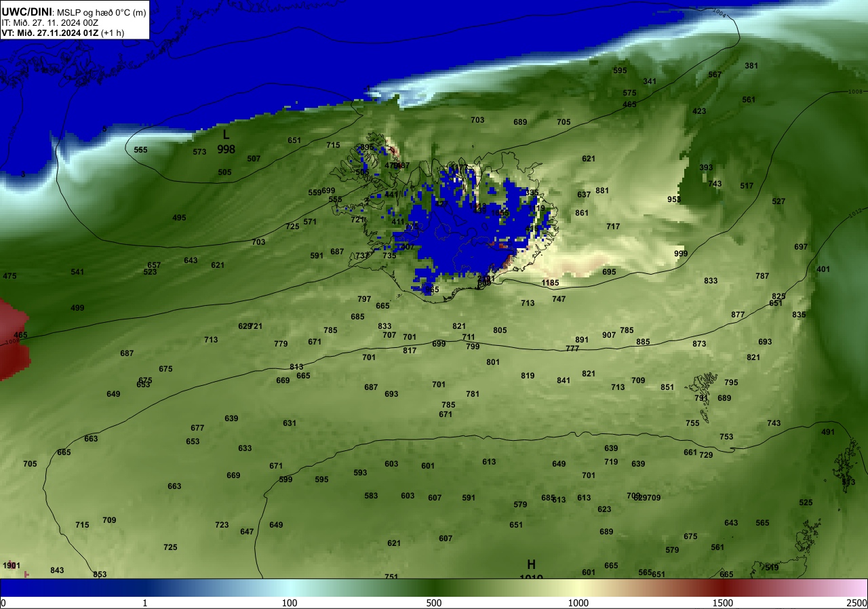This screenshot has height=609, width=868.
Task: Click the 1000 label on color scale
Action: [x=578, y=603]
